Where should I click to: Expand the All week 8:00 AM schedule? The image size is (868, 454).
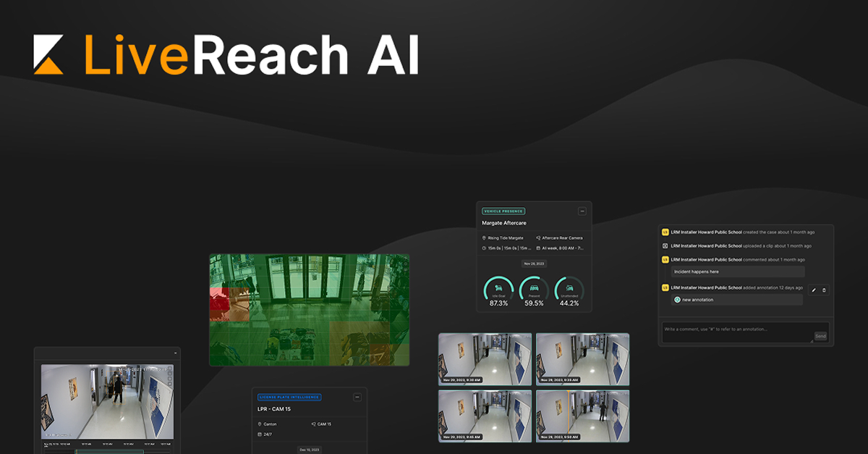(560, 248)
